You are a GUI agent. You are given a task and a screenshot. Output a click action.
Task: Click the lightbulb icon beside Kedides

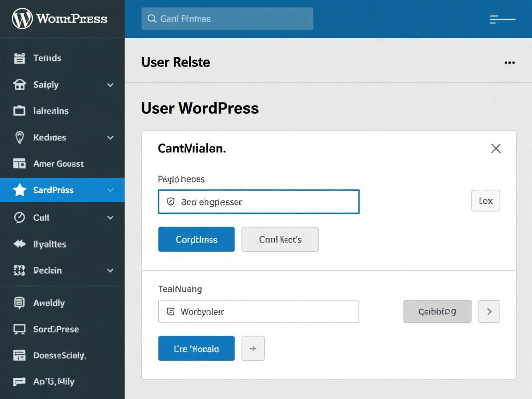click(x=19, y=137)
